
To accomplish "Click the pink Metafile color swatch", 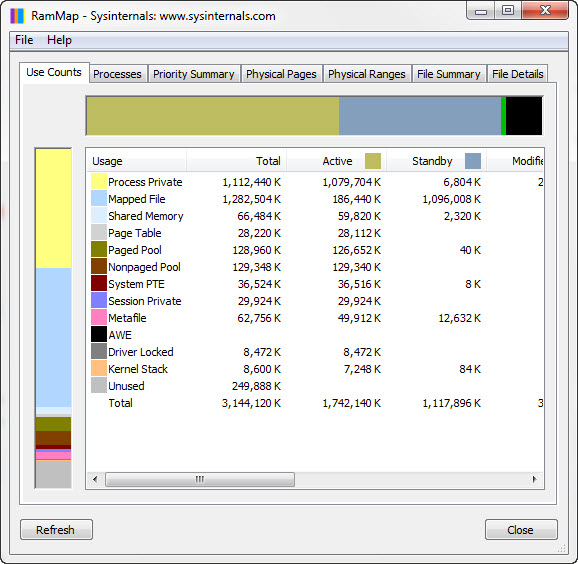I will coord(99,317).
